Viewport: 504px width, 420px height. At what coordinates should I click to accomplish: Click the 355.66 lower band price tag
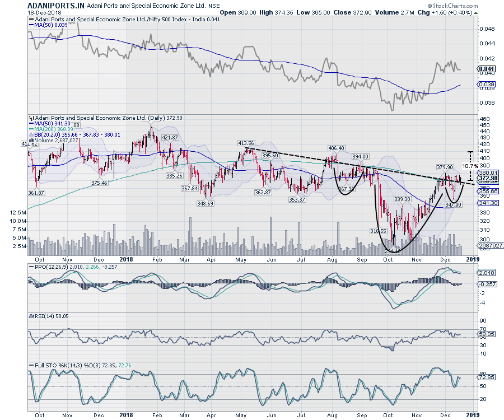pyautogui.click(x=488, y=191)
